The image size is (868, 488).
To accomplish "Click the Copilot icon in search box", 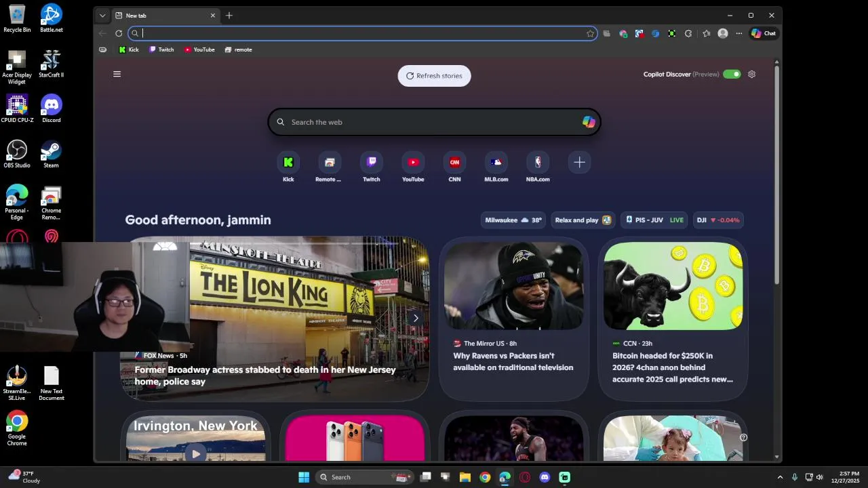I will [589, 122].
